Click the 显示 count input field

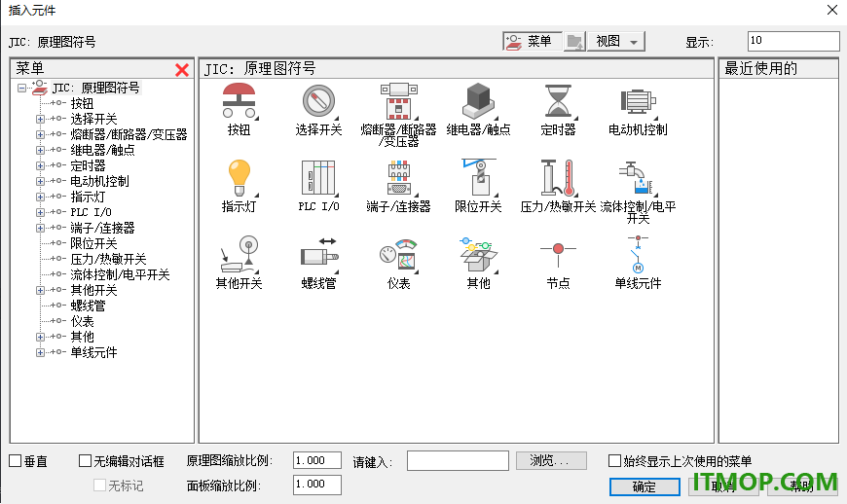pos(793,41)
